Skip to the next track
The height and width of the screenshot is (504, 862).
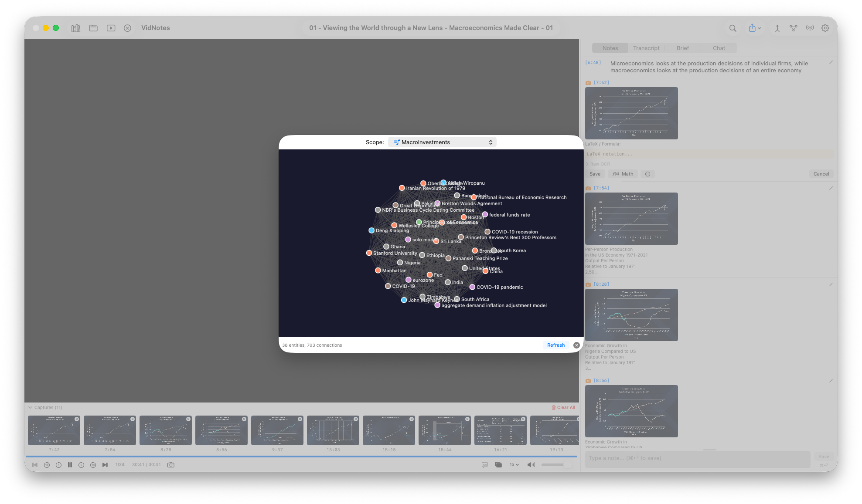[105, 465]
